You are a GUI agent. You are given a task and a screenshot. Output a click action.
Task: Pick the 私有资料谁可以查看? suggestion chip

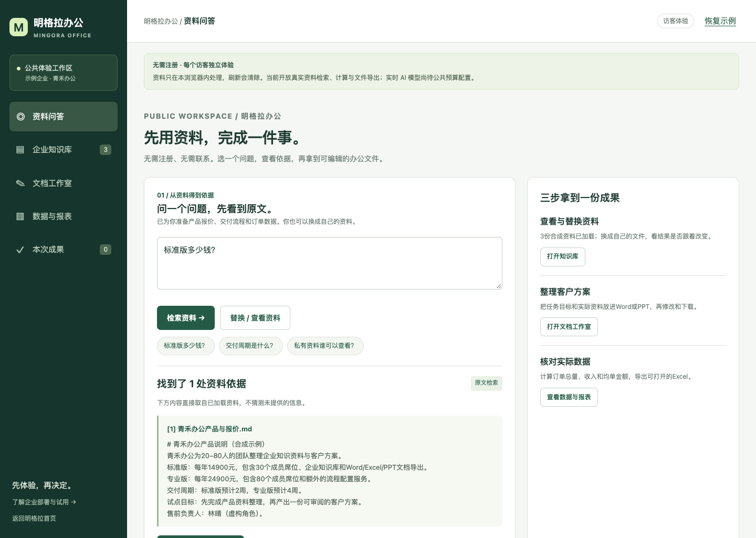(x=325, y=346)
